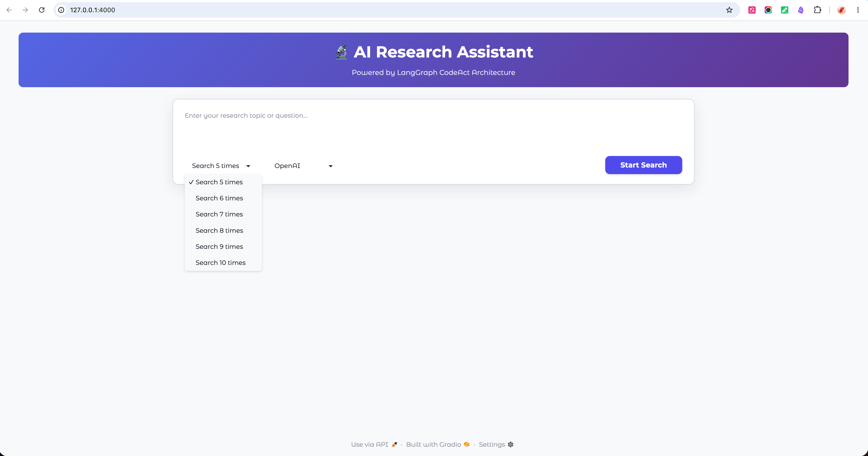This screenshot has height=456, width=868.
Task: Click the browser back arrow
Action: tap(9, 10)
